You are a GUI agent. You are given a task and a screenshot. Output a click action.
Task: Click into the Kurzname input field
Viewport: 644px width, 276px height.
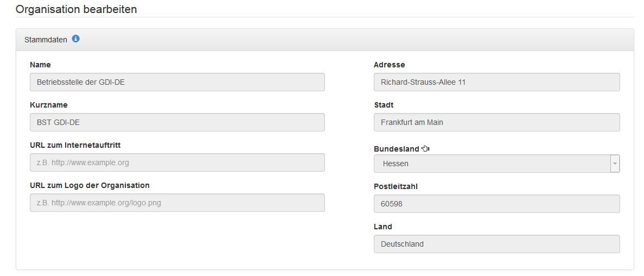[177, 122]
